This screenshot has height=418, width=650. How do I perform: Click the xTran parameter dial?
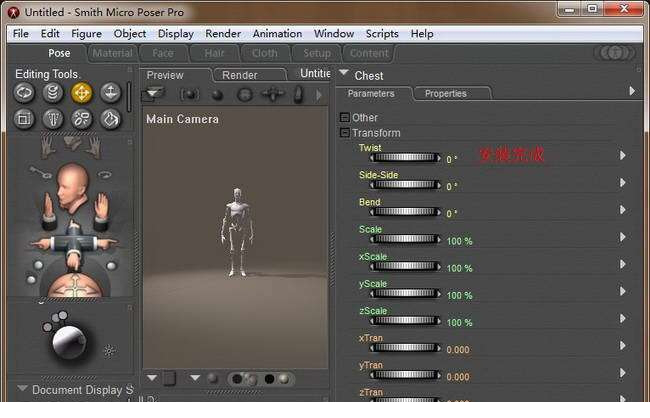(405, 348)
